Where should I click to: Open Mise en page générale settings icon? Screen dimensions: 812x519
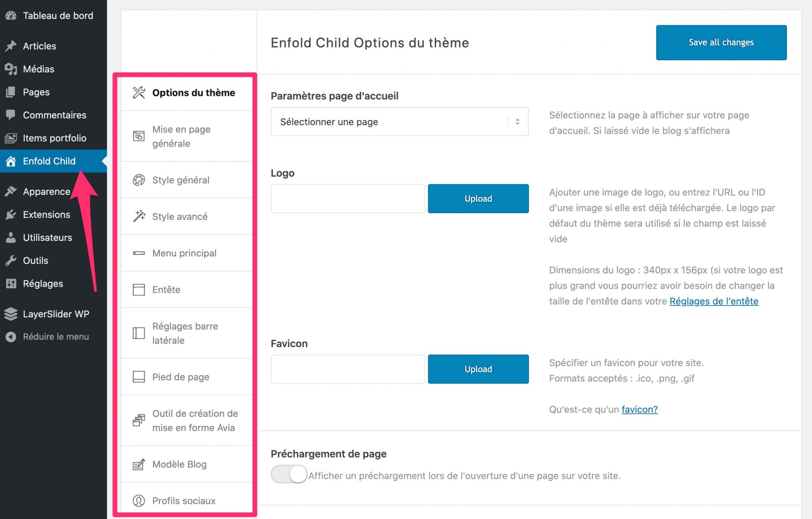click(x=138, y=136)
